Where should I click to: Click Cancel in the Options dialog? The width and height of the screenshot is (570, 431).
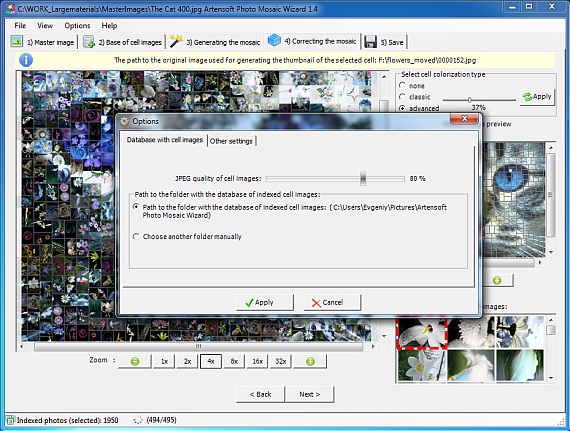point(332,302)
